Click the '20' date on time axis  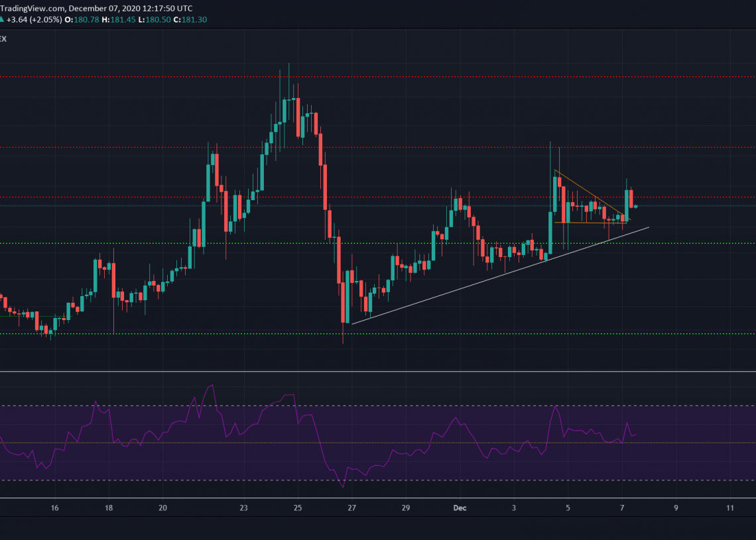pos(163,508)
